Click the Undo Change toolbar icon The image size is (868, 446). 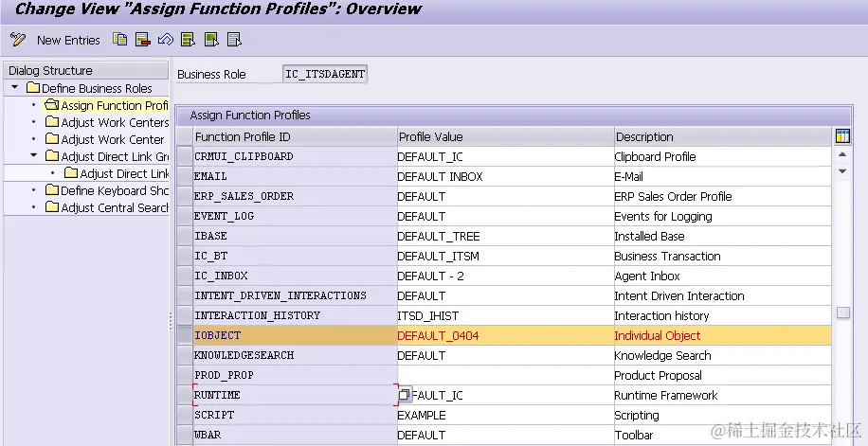pyautogui.click(x=166, y=39)
